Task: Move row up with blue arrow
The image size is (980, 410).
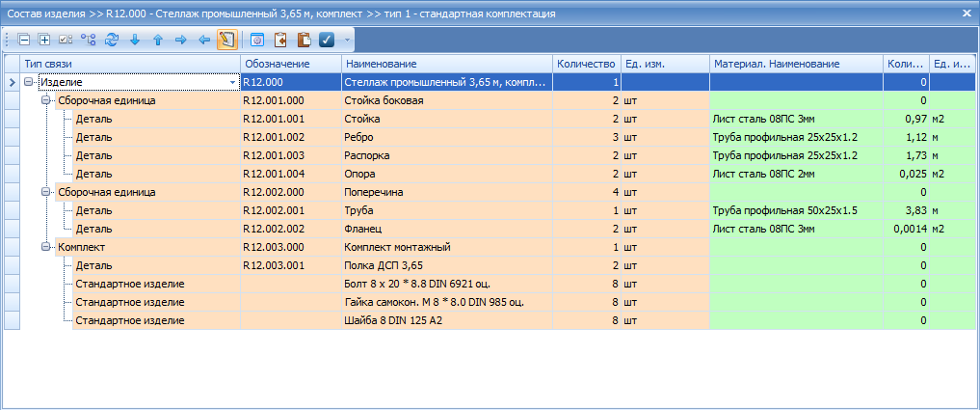Action: (157, 41)
